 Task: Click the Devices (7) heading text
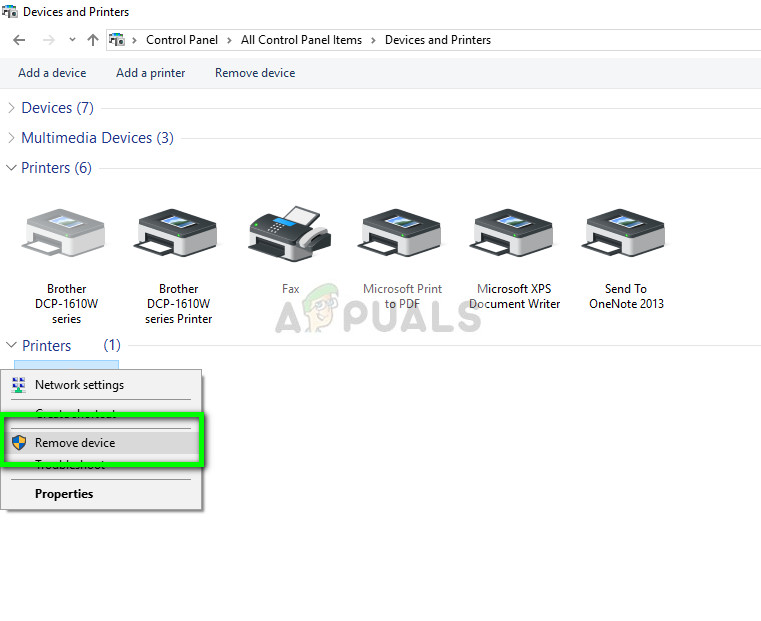[x=57, y=108]
